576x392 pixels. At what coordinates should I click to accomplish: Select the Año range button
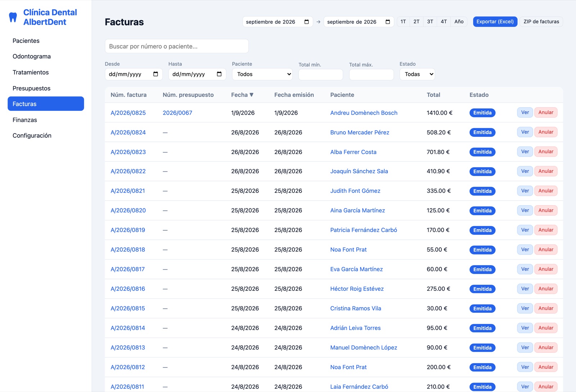[x=459, y=22]
